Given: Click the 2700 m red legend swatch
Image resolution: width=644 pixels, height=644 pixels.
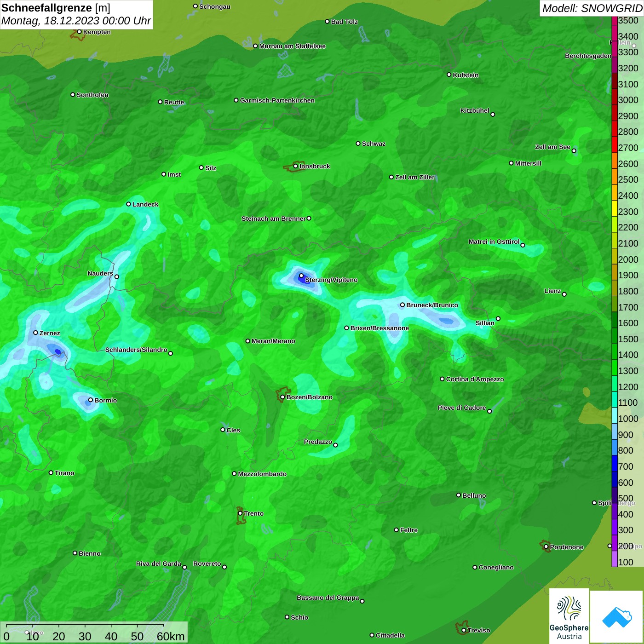Looking at the screenshot, I should [615, 145].
